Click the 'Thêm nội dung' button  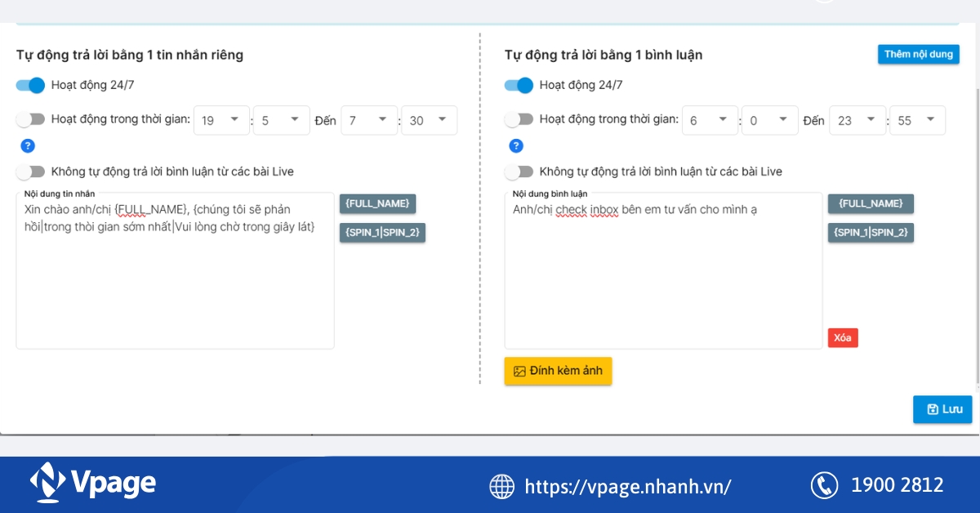[919, 55]
